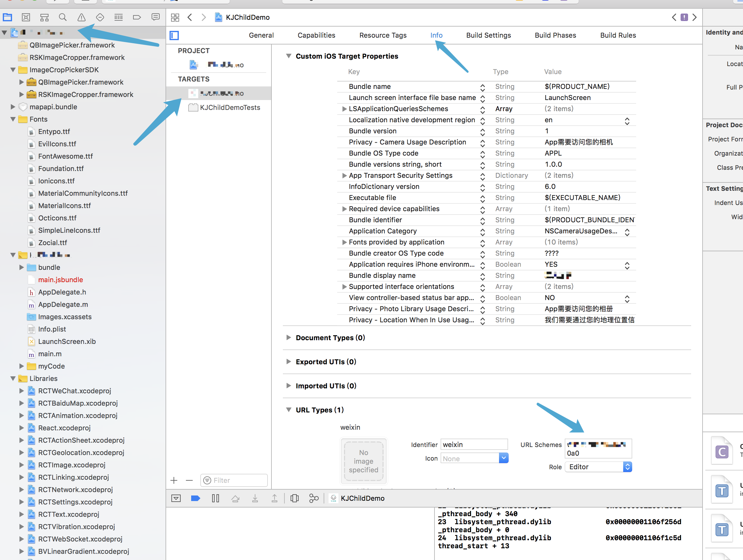Image resolution: width=743 pixels, height=560 pixels.
Task: Click the URL type Identifier field
Action: point(474,445)
